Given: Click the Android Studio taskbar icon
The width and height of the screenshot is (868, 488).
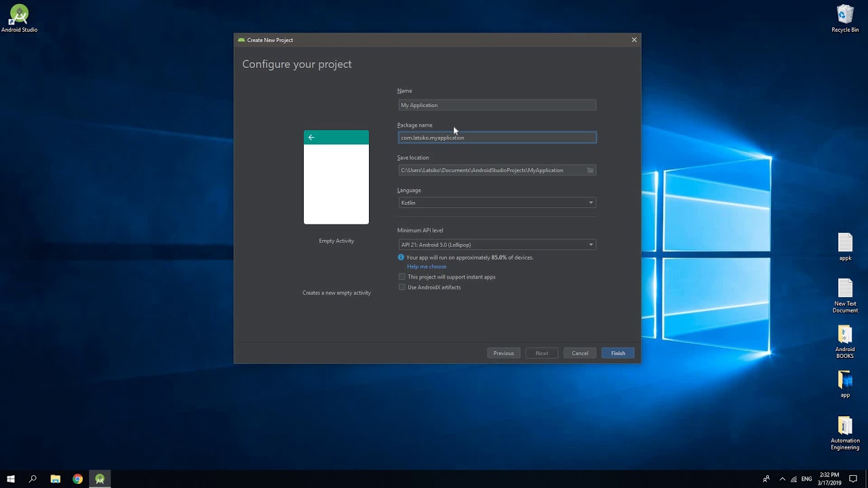Looking at the screenshot, I should point(100,479).
